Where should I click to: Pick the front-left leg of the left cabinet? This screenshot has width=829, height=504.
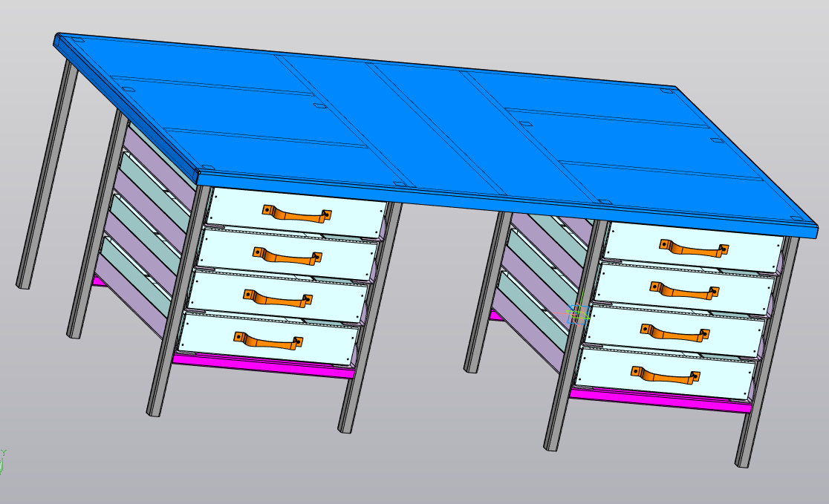coord(179,301)
